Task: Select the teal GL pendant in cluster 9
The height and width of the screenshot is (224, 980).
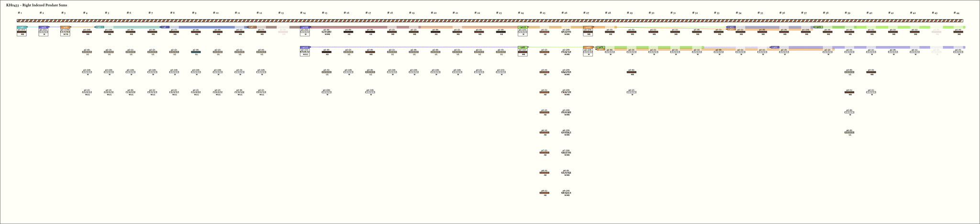Action: coord(196,52)
